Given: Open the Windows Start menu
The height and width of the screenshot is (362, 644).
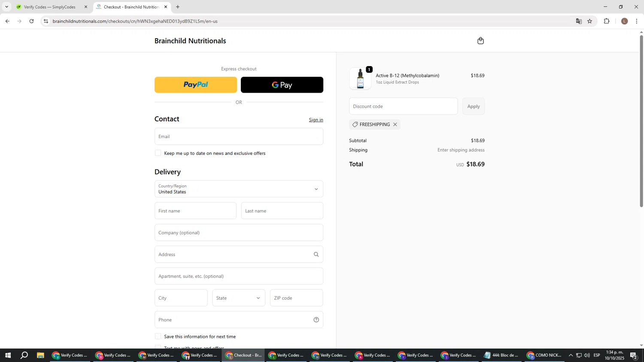Looking at the screenshot, I should (x=7, y=355).
